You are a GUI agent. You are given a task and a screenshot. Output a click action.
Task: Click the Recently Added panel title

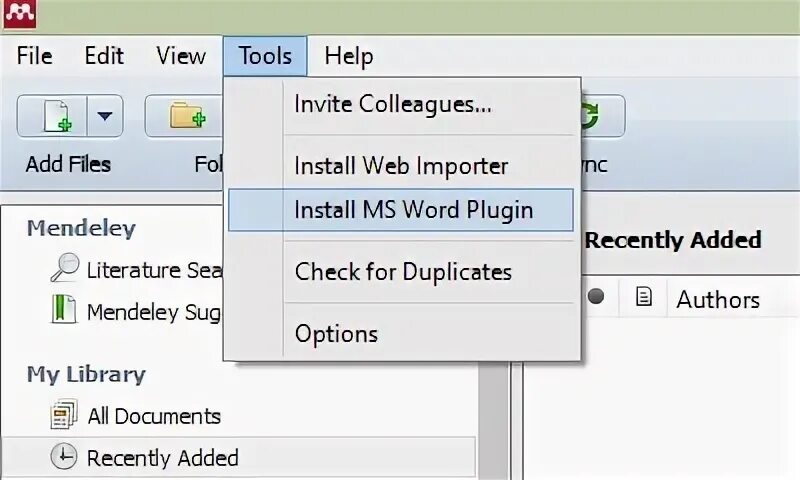point(672,240)
